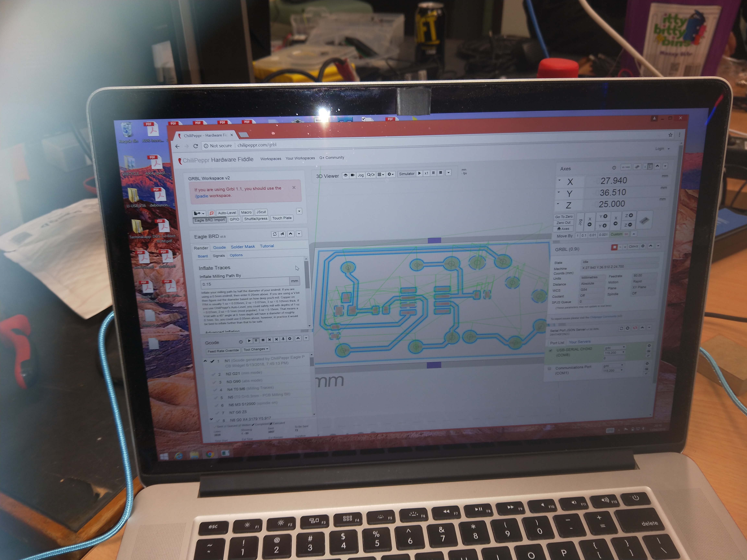This screenshot has height=560, width=747.
Task: Click the Inflate Traces panel scrollbar
Action: [x=307, y=275]
